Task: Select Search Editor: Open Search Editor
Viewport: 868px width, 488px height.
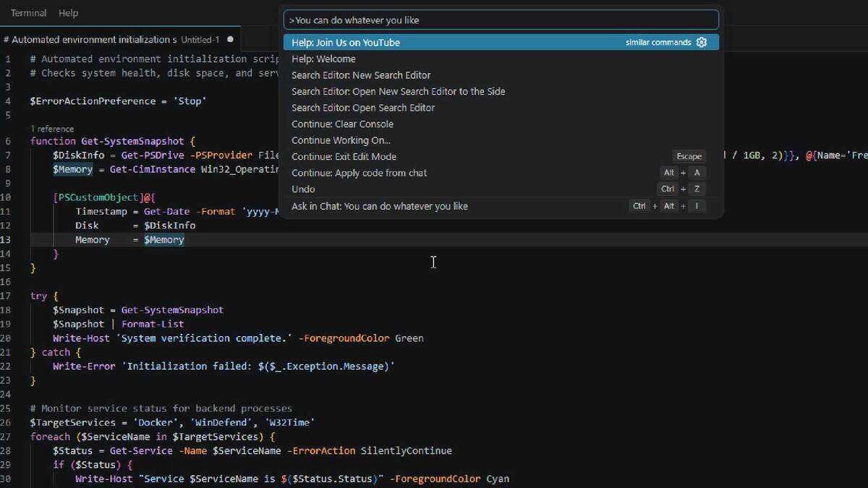Action: [501, 108]
